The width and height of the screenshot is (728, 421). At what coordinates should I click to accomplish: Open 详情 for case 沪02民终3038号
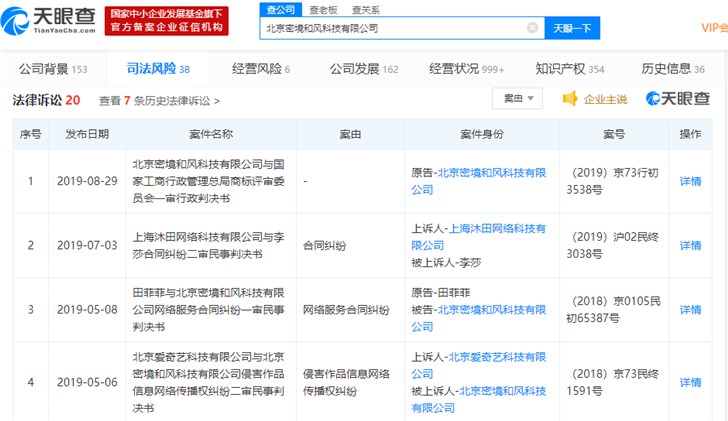[690, 246]
